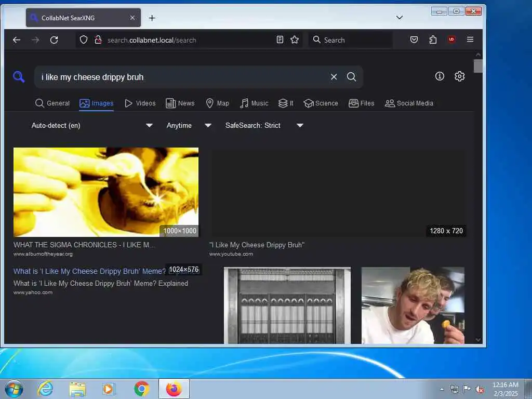This screenshot has height=399, width=532.
Task: Open the SafeSearch: Strict dropdown
Action: click(x=264, y=126)
